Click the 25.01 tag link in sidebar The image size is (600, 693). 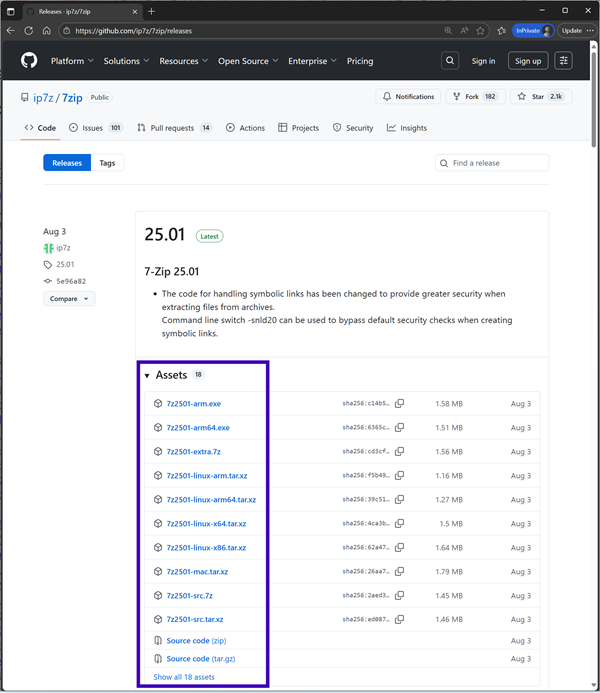point(65,264)
